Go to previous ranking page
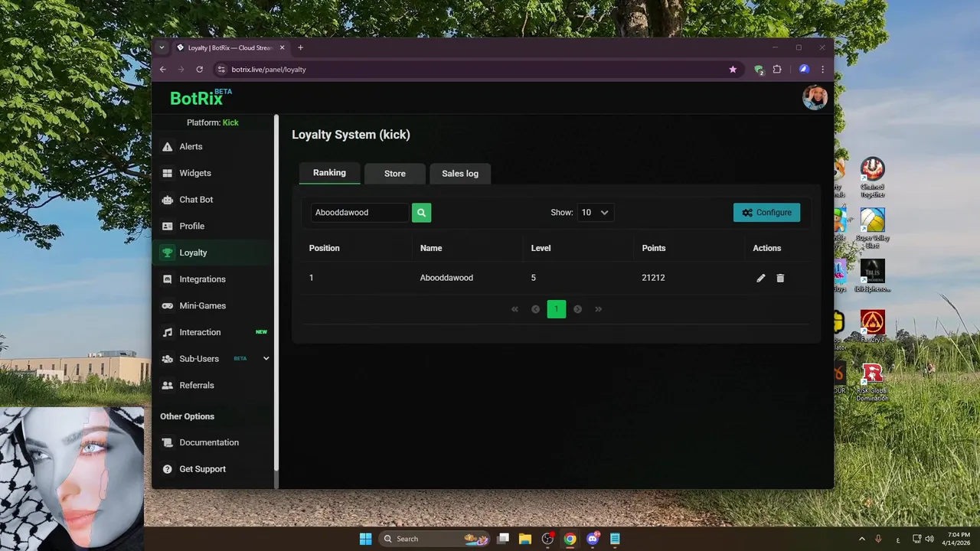 pos(535,309)
